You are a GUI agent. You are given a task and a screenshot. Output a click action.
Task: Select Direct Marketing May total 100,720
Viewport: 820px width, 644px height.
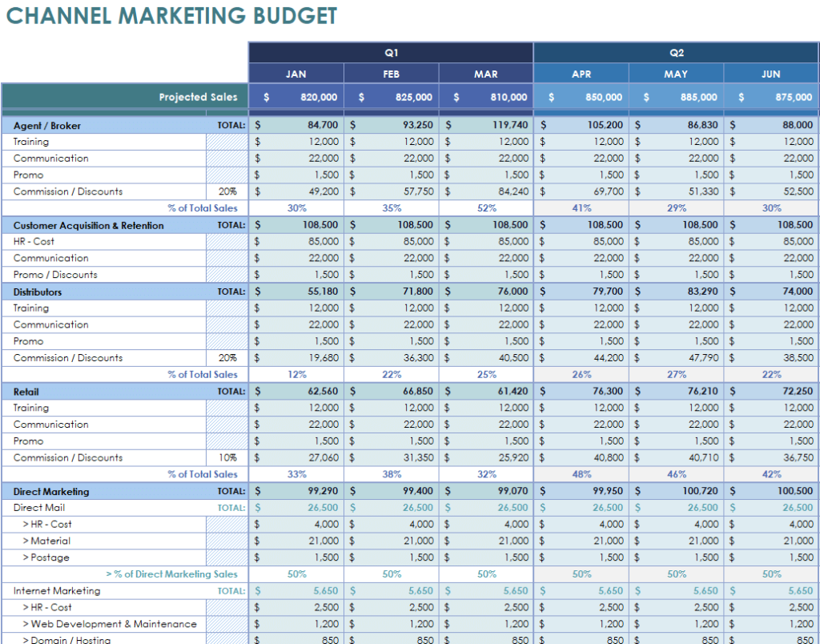tap(676, 491)
